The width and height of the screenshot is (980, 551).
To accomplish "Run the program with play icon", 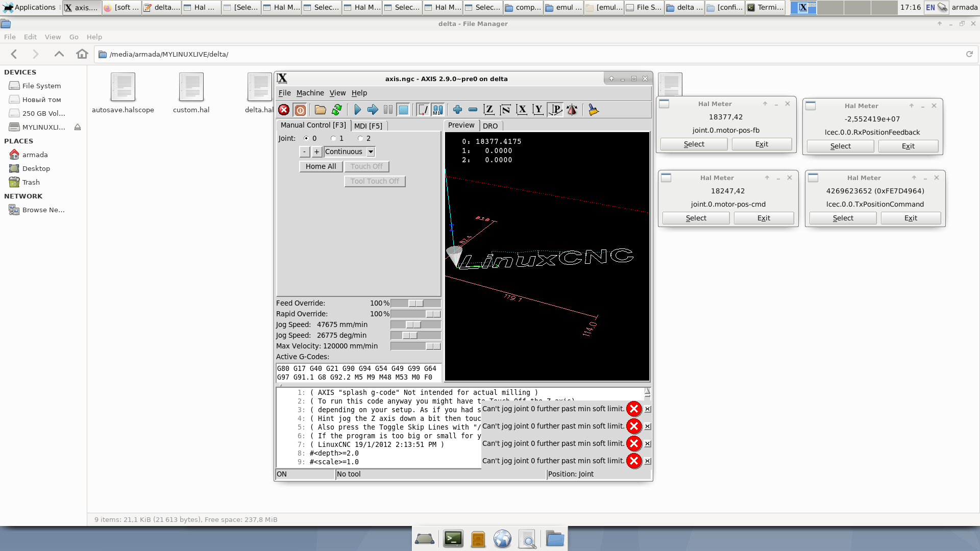I will (357, 110).
